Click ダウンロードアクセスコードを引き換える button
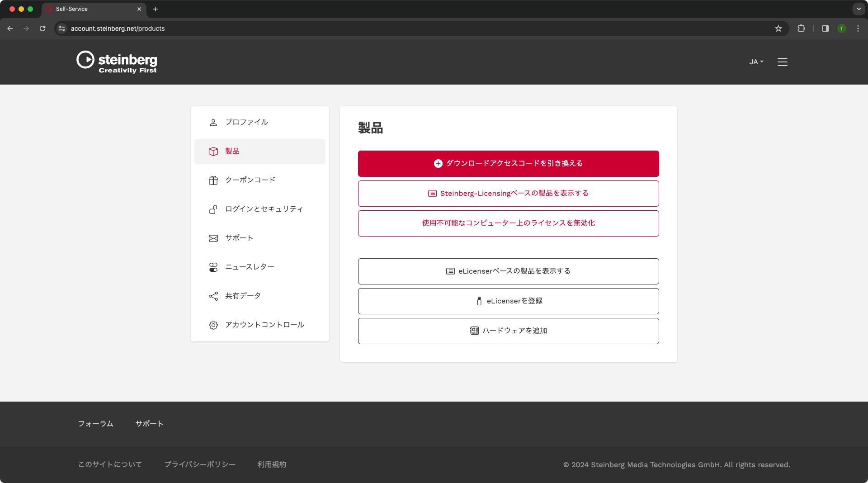The width and height of the screenshot is (868, 483). [508, 163]
